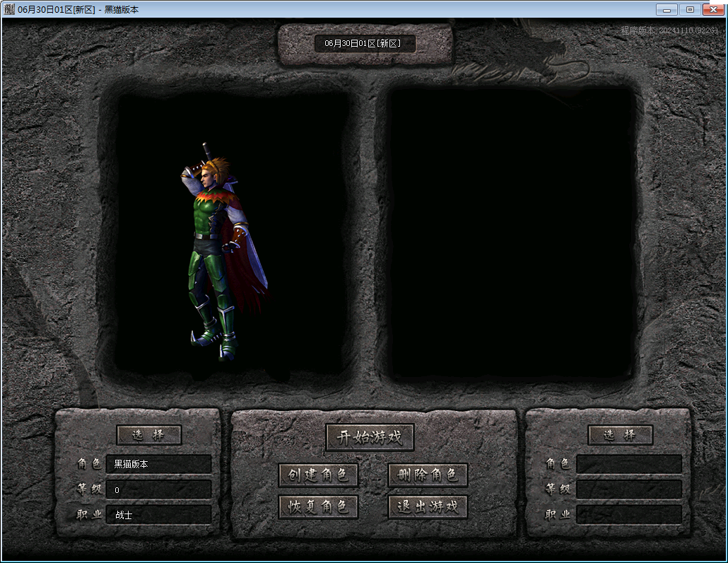Exit via the 退出游戏 button
Viewport: 728px width, 563px height.
point(428,506)
